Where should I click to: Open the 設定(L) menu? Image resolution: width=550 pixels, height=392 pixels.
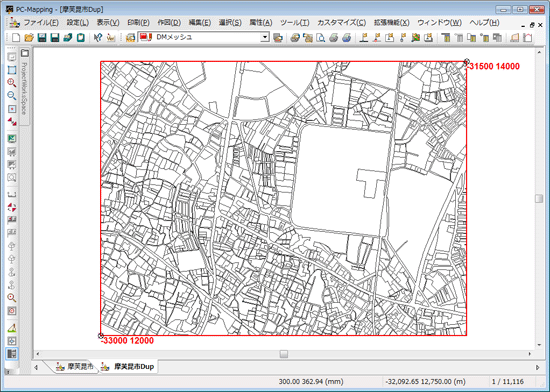pos(78,22)
